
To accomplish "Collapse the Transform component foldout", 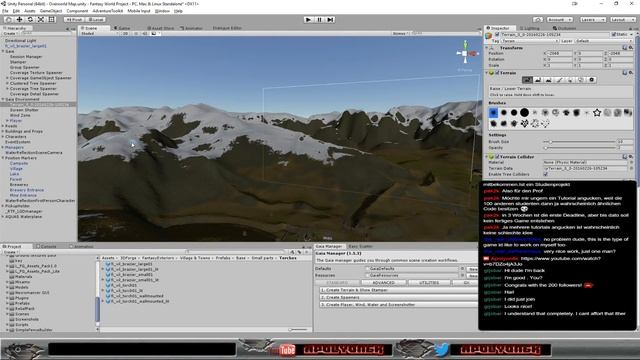I will (x=487, y=48).
